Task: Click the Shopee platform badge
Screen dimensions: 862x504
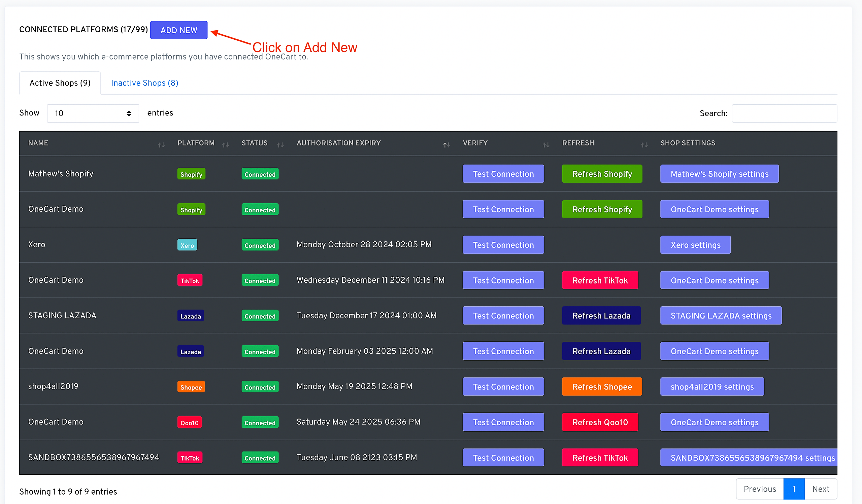Action: tap(191, 387)
